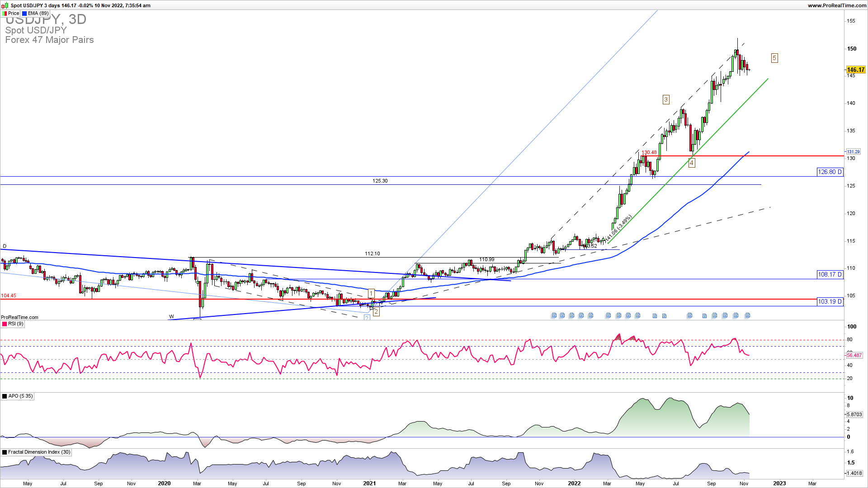
Task: Click the current price tag 146.17
Action: click(x=855, y=70)
